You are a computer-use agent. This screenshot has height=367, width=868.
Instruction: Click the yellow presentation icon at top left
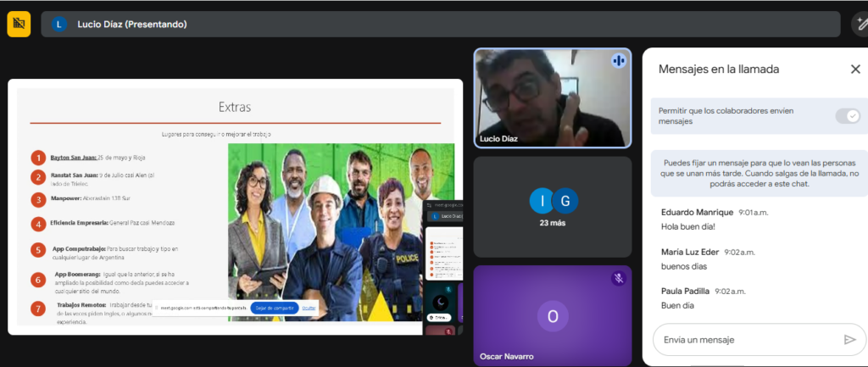pyautogui.click(x=19, y=24)
